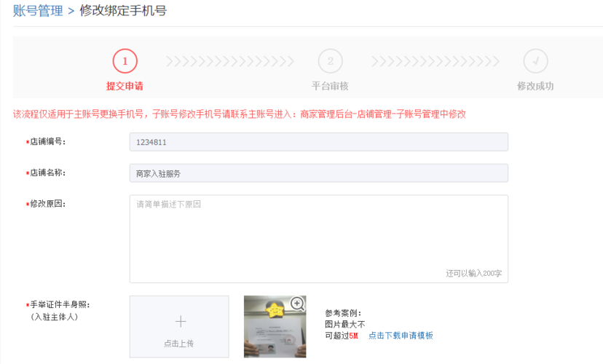The height and width of the screenshot is (364, 603).
Task: Click the red 5M size limit text
Action: pyautogui.click(x=353, y=336)
